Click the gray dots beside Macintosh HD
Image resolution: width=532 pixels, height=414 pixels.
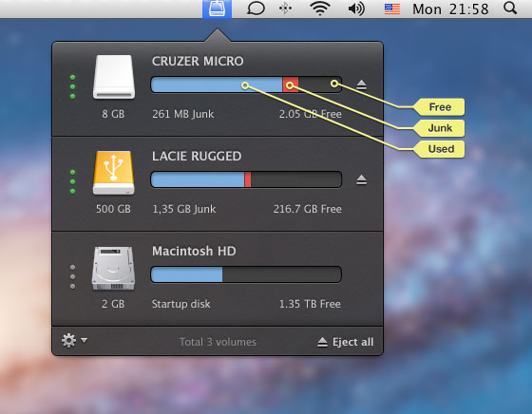click(72, 277)
